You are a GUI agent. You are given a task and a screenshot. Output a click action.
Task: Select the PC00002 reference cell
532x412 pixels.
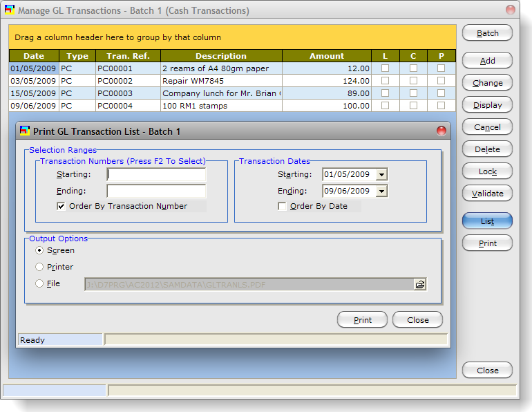click(x=128, y=81)
